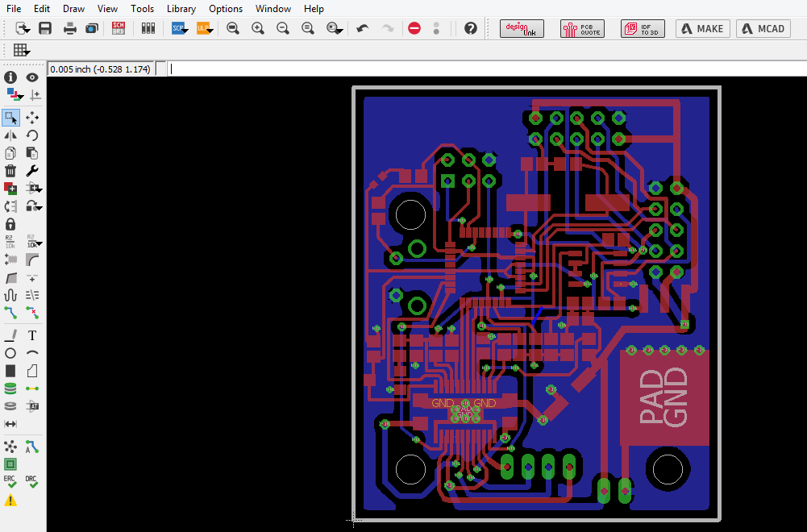Select the Copy tool
The height and width of the screenshot is (532, 807).
pyautogui.click(x=10, y=153)
